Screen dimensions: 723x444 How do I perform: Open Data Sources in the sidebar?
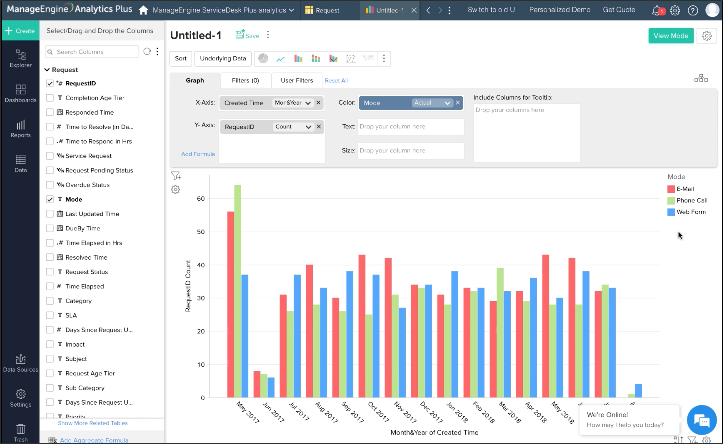point(20,364)
